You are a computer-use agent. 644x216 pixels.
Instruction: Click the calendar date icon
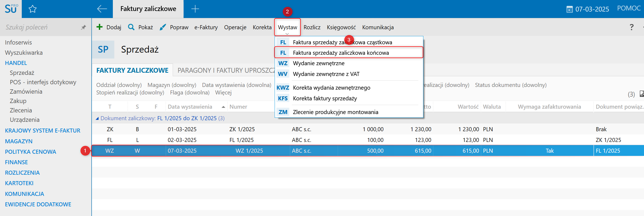[x=569, y=9]
